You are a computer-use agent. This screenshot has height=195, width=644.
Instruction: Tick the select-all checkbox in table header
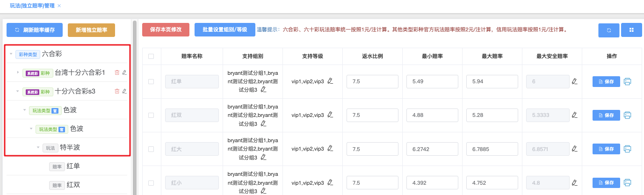click(151, 56)
